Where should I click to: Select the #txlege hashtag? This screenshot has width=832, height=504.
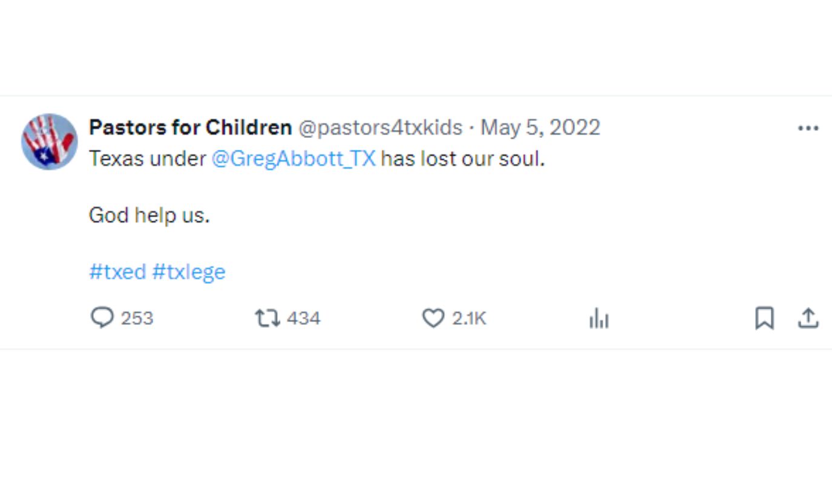[x=189, y=272]
